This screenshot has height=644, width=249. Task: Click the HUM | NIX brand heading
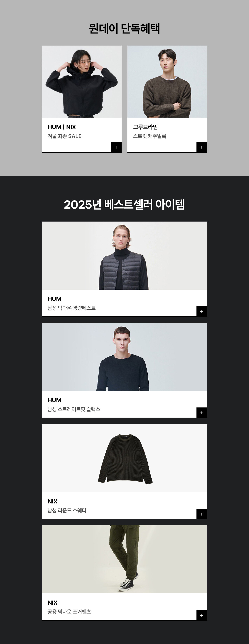(62, 127)
